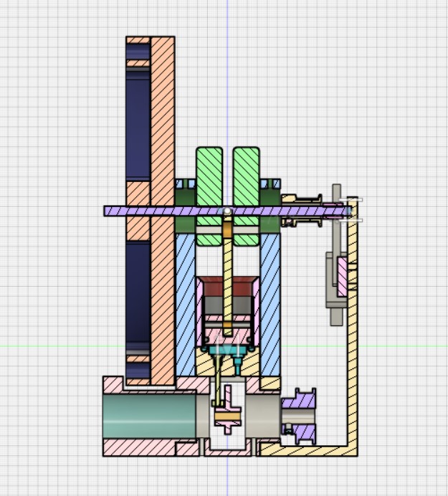This screenshot has width=448, height=496.
Task: Click the teal valve head below the piston
Action: click(227, 350)
